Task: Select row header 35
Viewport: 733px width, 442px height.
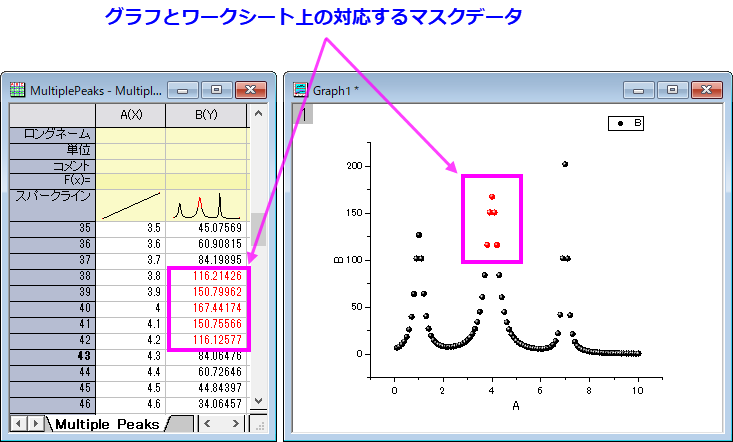Action: [x=53, y=228]
